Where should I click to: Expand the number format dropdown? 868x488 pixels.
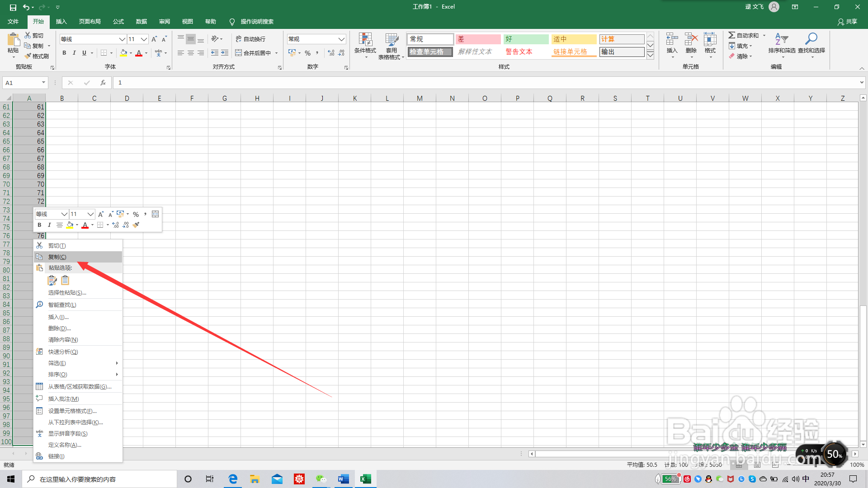click(x=341, y=39)
